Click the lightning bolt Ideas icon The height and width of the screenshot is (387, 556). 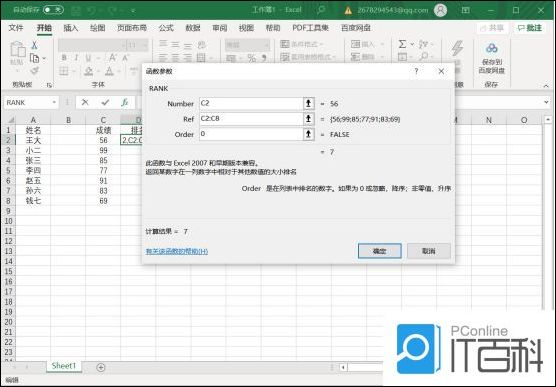[x=458, y=49]
